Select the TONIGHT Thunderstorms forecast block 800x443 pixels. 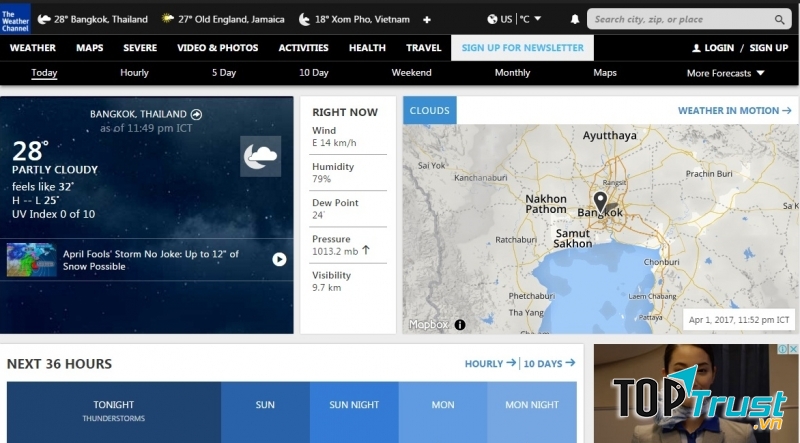coord(114,412)
